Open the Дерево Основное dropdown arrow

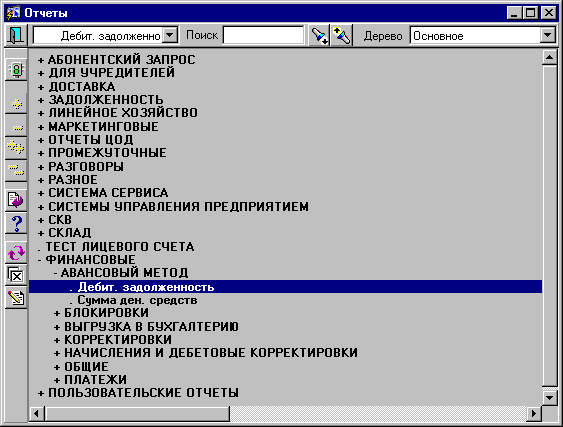(x=547, y=35)
